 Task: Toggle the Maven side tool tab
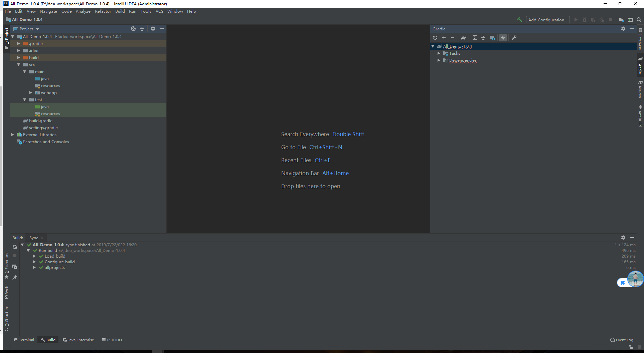(x=640, y=89)
